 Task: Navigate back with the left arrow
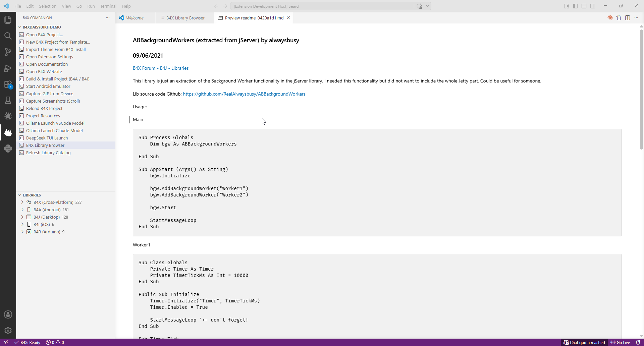coord(216,6)
